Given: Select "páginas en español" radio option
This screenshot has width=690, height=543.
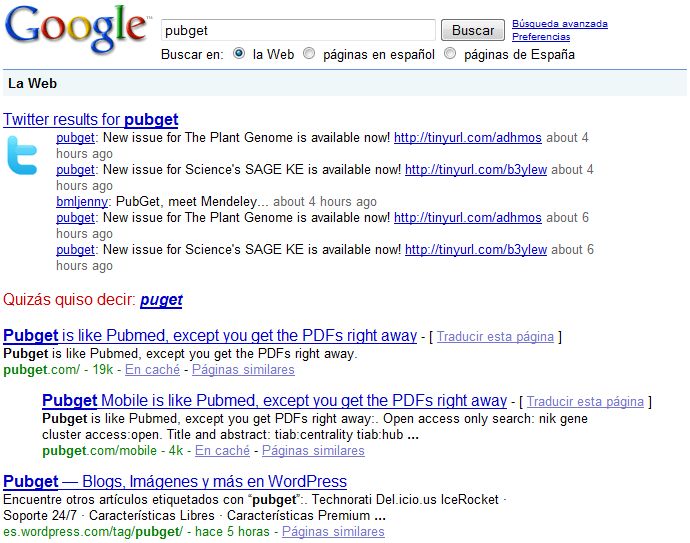Looking at the screenshot, I should [x=309, y=54].
